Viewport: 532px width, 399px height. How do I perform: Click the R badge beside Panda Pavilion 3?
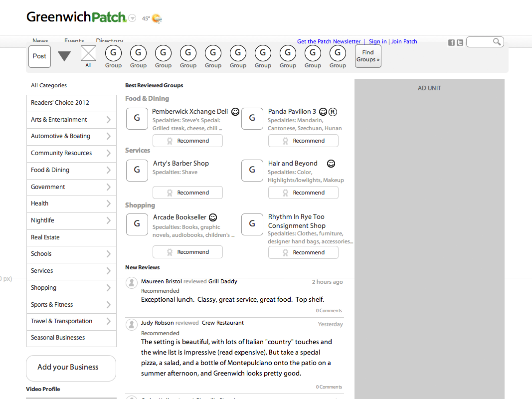click(x=333, y=112)
